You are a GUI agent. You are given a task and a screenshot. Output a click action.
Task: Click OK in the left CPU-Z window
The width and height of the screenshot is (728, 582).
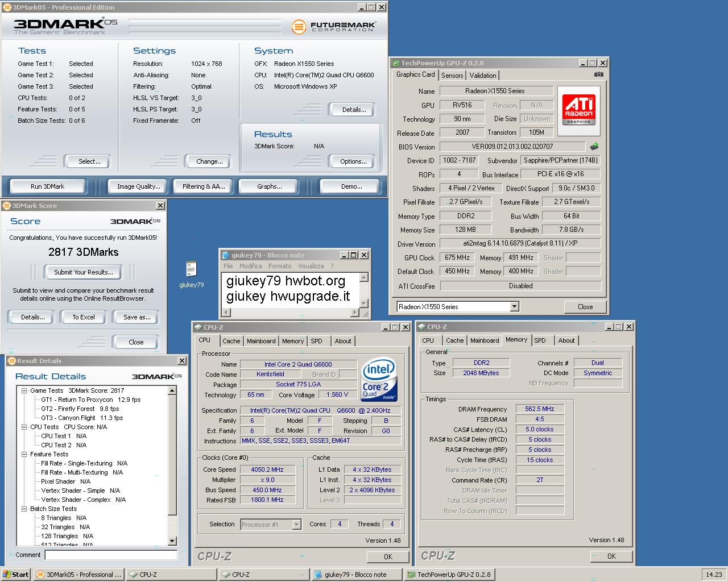pyautogui.click(x=388, y=556)
